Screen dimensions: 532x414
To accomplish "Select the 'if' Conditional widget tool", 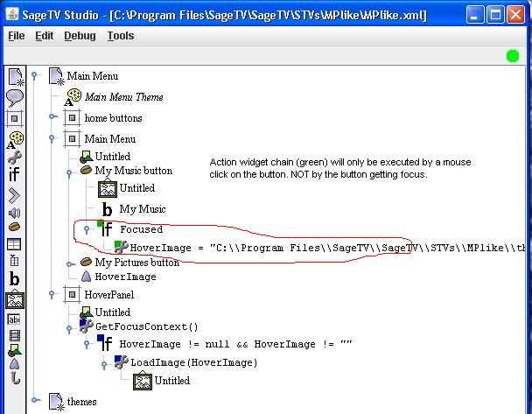I will pyautogui.click(x=14, y=175).
